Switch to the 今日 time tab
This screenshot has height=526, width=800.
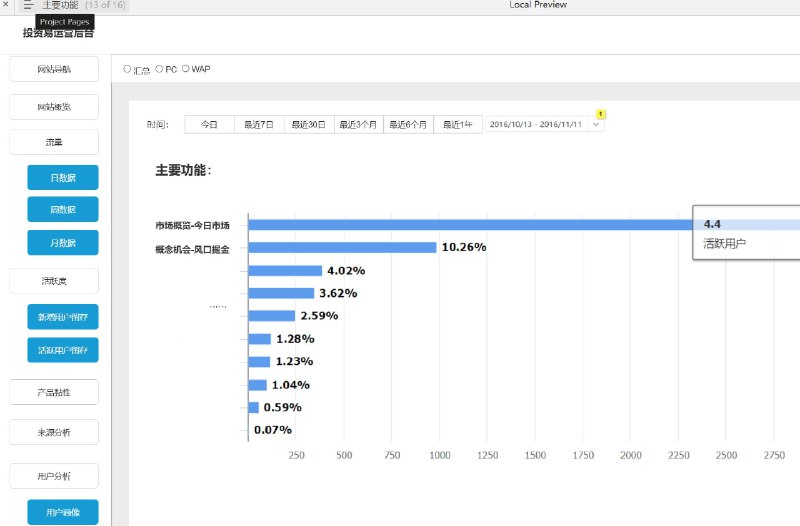(x=209, y=124)
